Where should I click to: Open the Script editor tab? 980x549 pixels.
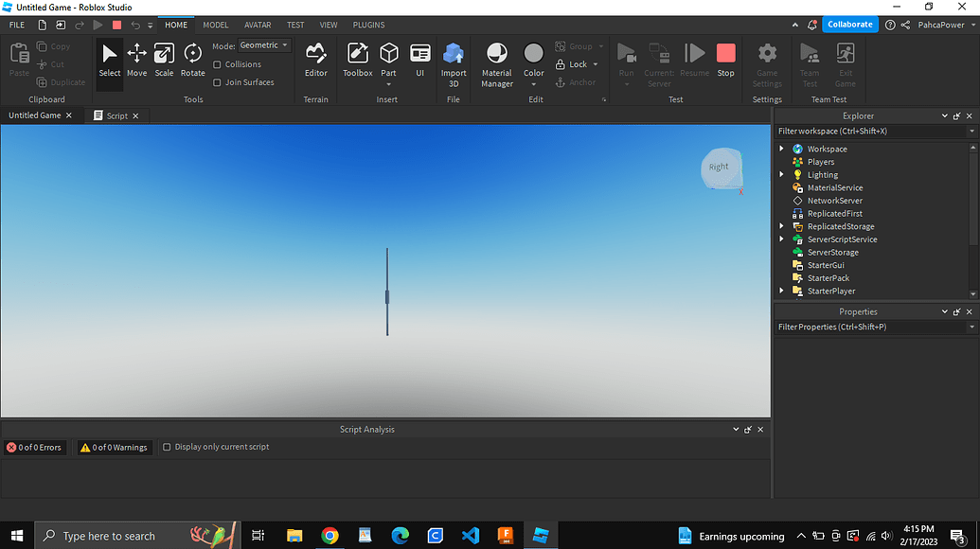point(117,115)
